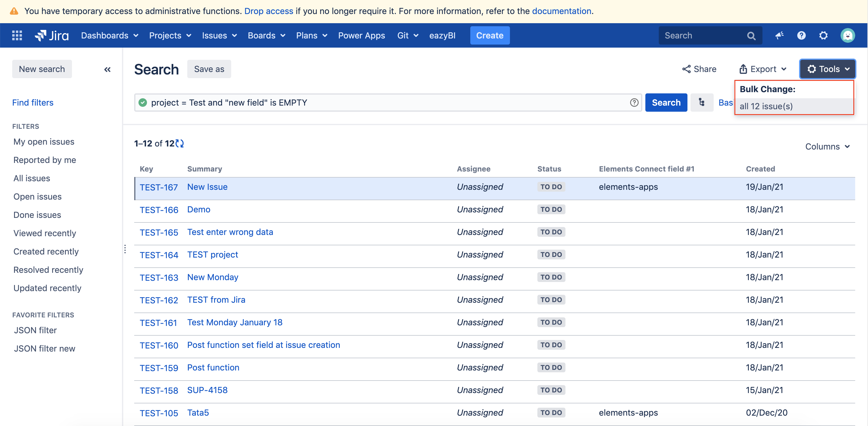Viewport: 868px width, 426px height.
Task: Select all 12 issue(s) bulk change
Action: click(766, 106)
